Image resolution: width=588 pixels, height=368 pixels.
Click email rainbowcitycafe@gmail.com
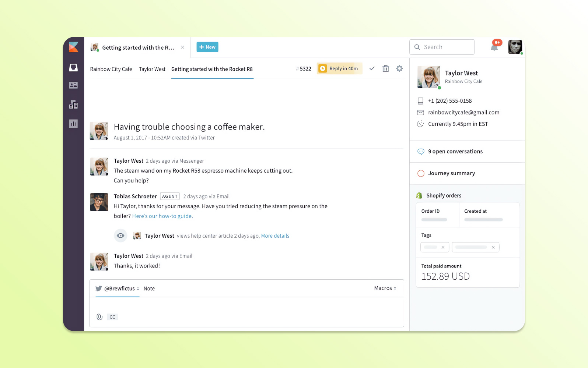(464, 112)
